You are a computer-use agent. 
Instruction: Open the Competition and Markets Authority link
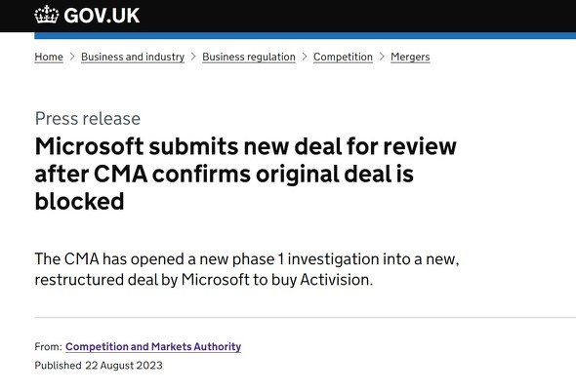click(x=153, y=346)
